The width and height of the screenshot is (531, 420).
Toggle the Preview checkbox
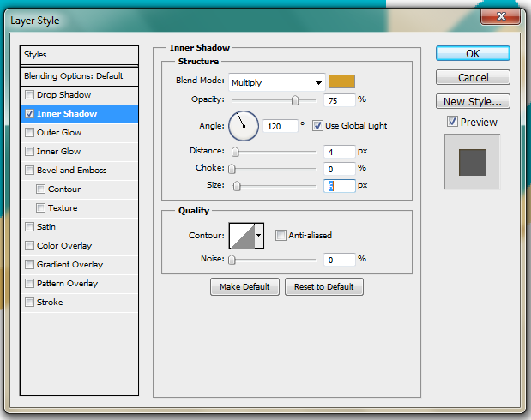coord(452,123)
